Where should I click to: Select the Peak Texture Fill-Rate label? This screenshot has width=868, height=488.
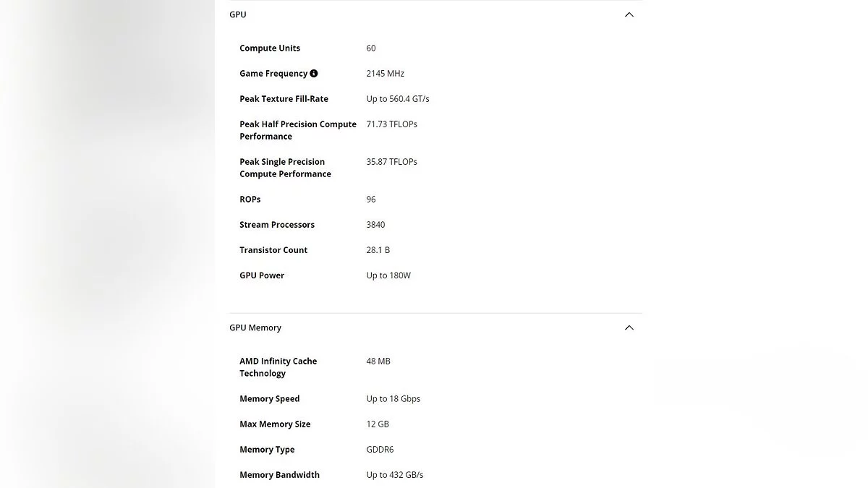[x=284, y=98]
